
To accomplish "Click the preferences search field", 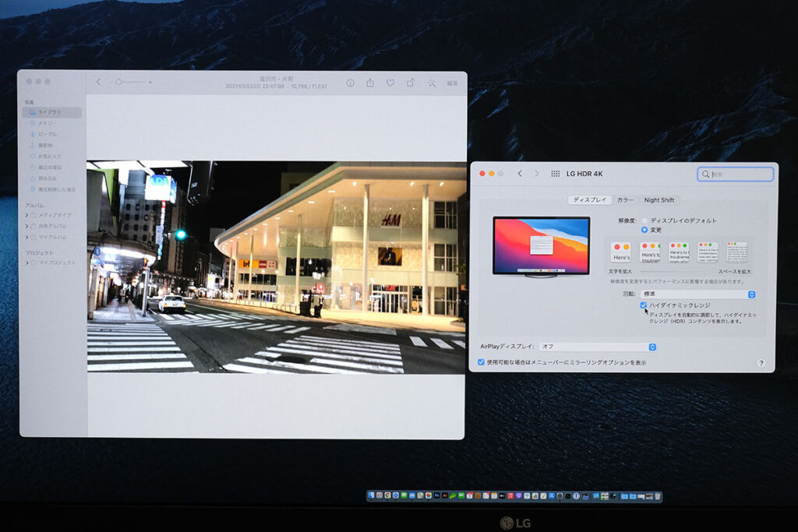I will (x=736, y=174).
